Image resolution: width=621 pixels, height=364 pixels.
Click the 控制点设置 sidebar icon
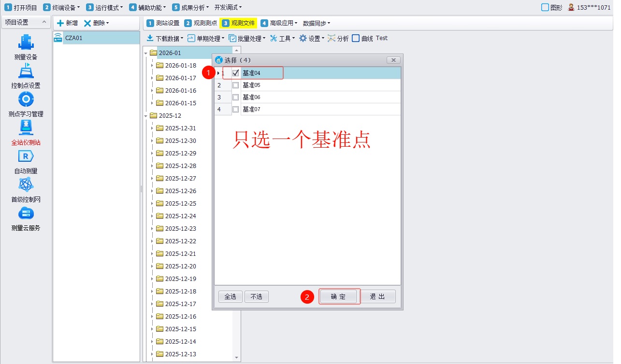(26, 71)
